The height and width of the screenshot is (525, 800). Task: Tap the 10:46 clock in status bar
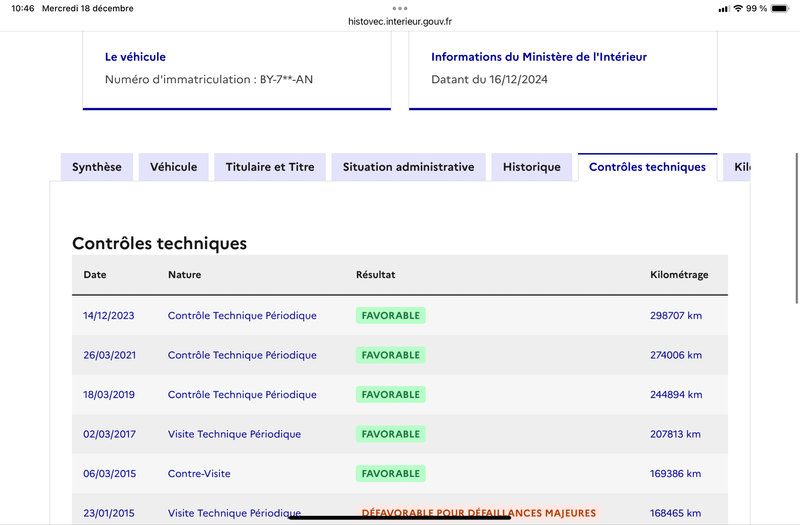click(22, 8)
